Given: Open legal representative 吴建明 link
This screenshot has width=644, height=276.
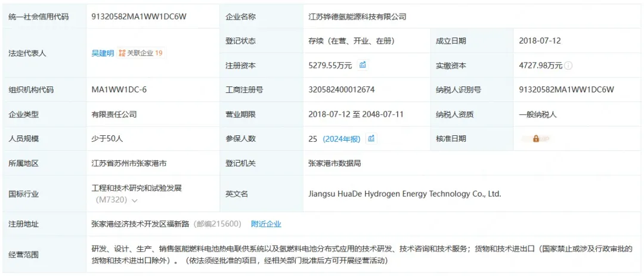Looking at the screenshot, I should point(103,53).
